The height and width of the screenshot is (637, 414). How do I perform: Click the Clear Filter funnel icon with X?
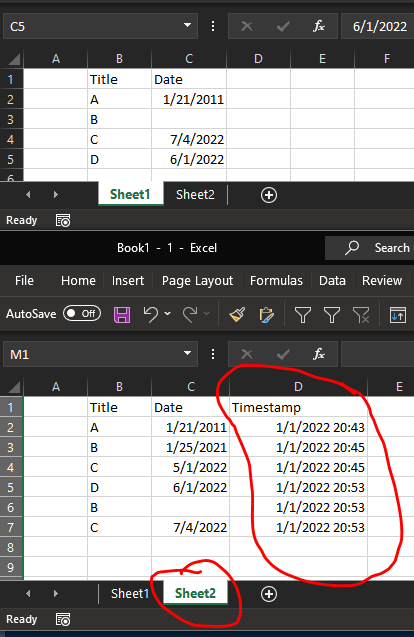tap(361, 315)
